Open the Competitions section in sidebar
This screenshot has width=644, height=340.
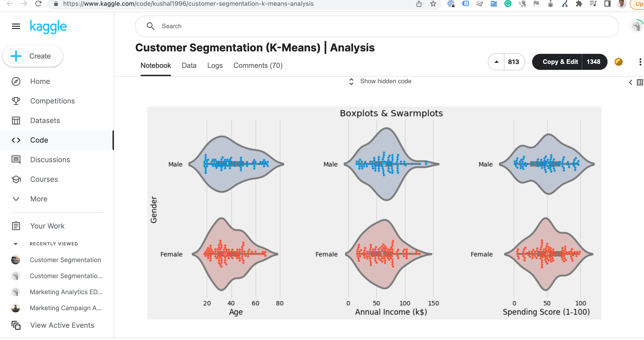click(52, 101)
